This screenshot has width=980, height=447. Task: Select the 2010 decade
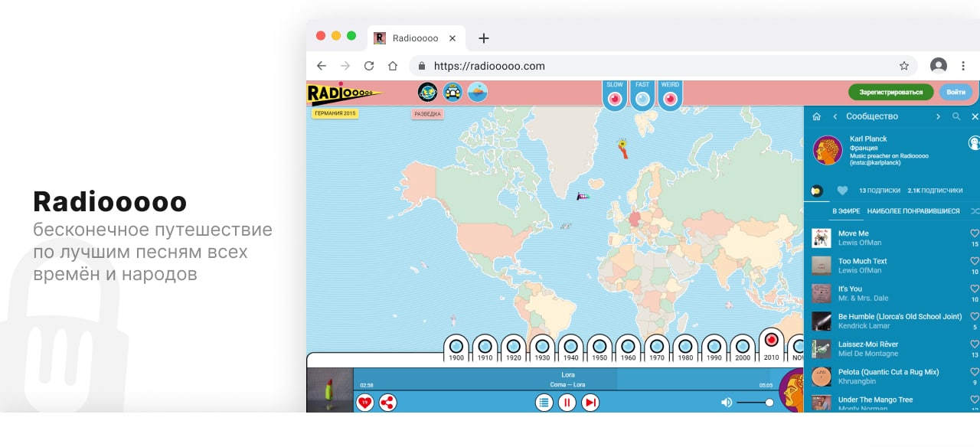771,344
